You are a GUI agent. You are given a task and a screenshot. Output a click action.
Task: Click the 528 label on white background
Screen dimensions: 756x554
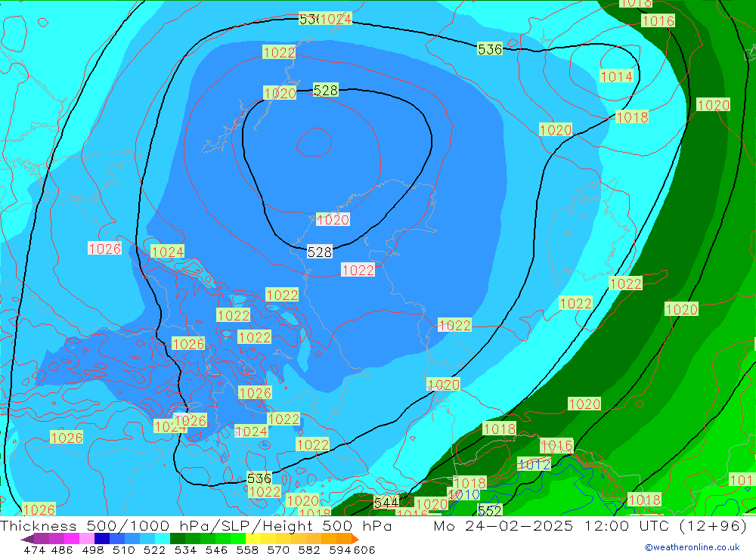pyautogui.click(x=320, y=252)
